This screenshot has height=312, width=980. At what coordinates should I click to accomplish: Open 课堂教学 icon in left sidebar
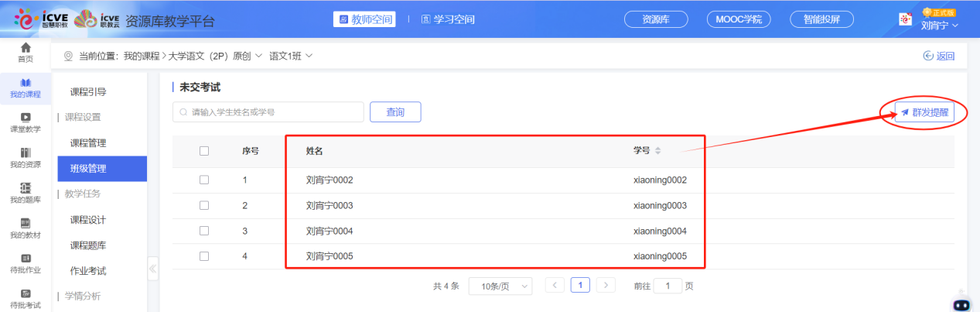point(26,117)
